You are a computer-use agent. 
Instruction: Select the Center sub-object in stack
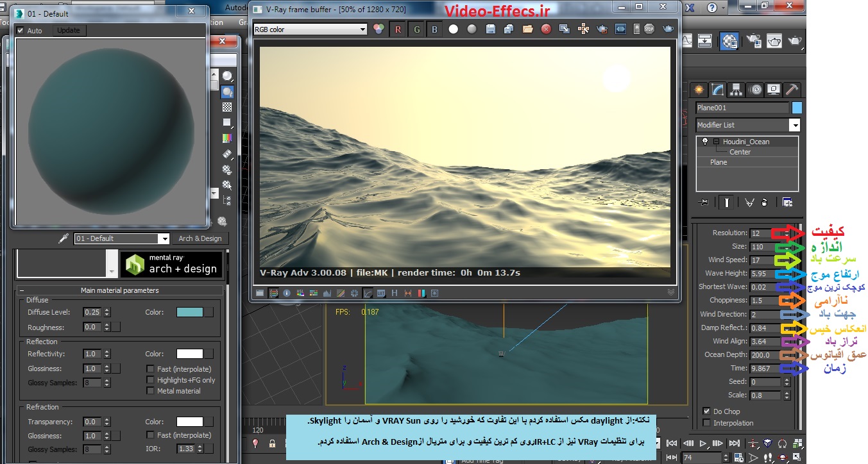click(740, 152)
